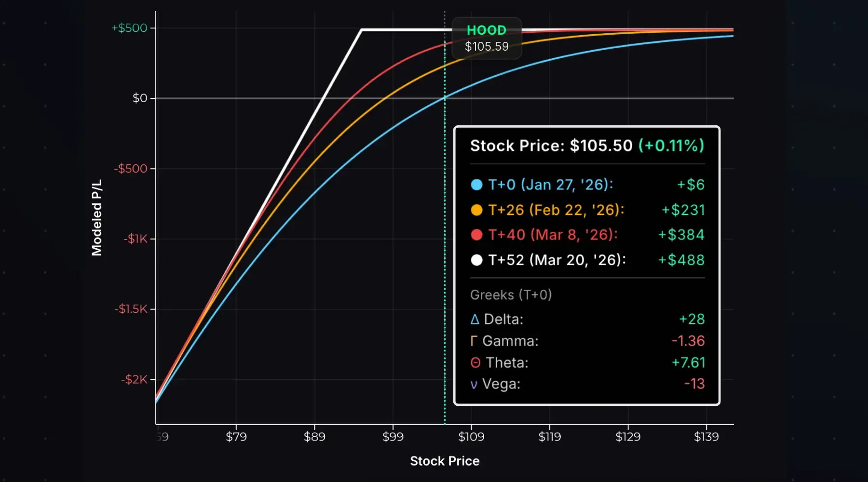Select the HOOD ticker label
This screenshot has width=868, height=482.
click(x=487, y=30)
